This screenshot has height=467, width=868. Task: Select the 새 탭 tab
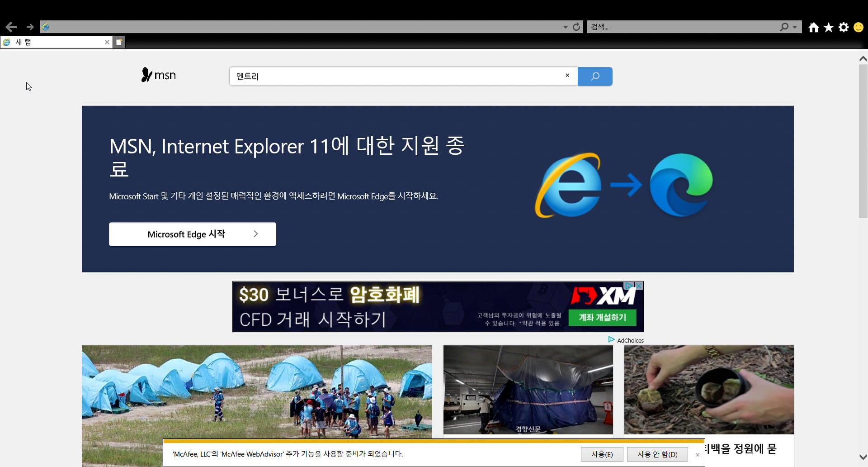pyautogui.click(x=54, y=42)
